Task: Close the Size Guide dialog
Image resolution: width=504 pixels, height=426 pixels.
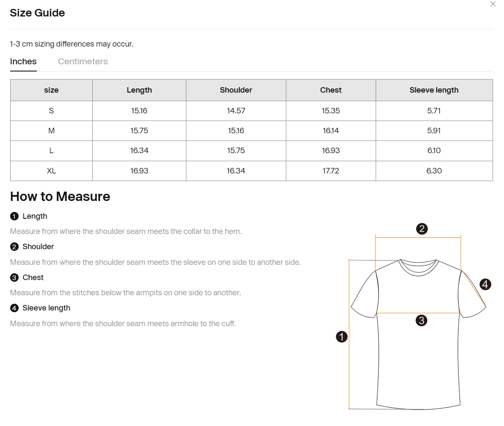Action: 493,4
